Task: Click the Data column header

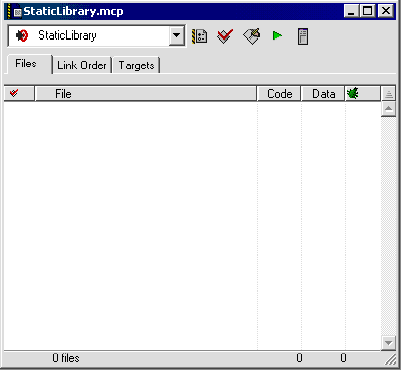Action: (323, 93)
